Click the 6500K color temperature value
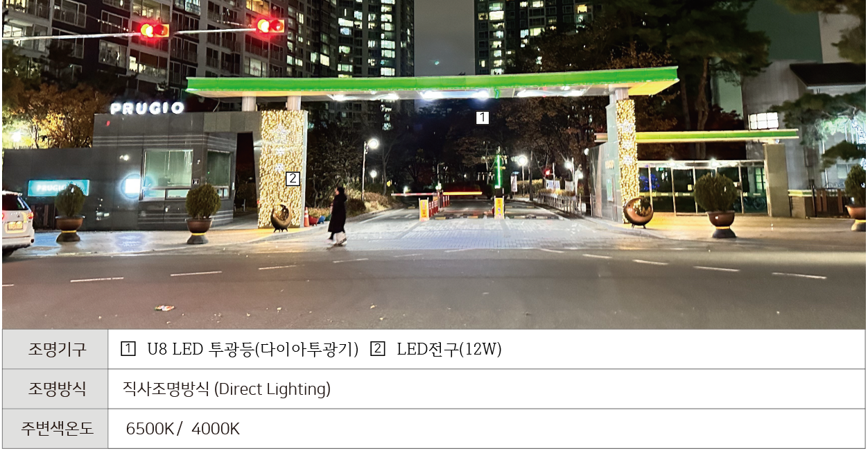Screen dimensions: 868x451 (x=150, y=429)
